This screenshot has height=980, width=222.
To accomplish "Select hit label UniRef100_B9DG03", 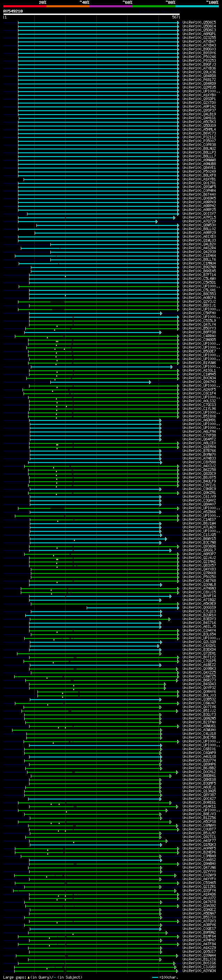I will pos(199,49).
